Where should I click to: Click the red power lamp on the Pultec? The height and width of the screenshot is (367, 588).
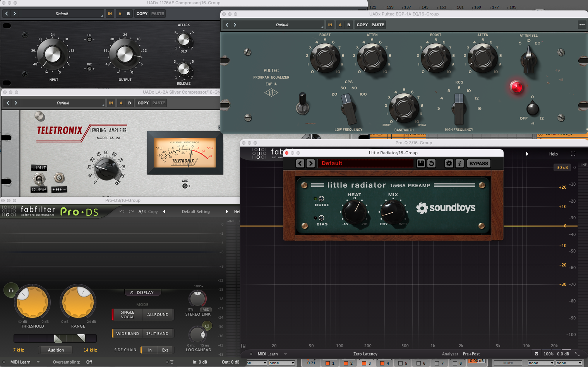coord(516,87)
